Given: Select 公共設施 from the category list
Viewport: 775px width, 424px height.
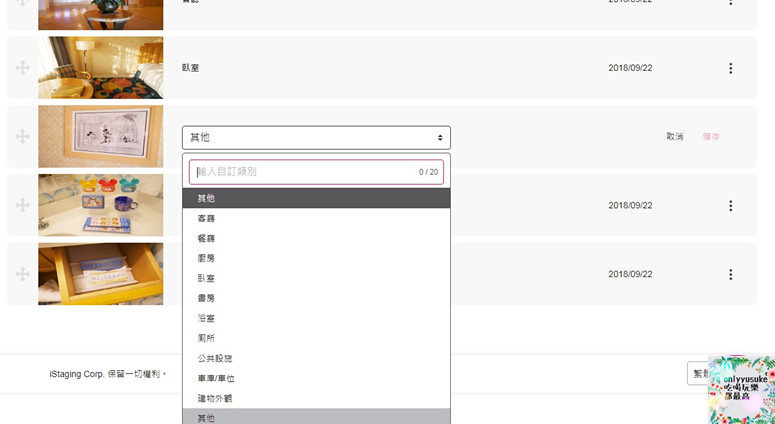Looking at the screenshot, I should coord(316,358).
